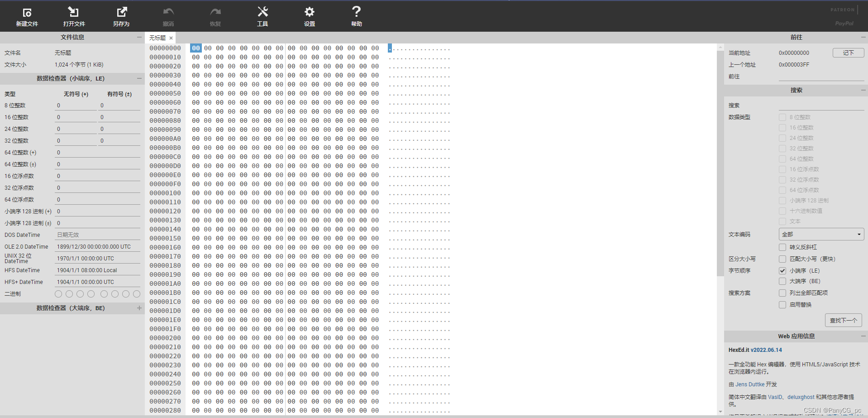Open Settings (设置) gear icon

pyautogui.click(x=310, y=12)
